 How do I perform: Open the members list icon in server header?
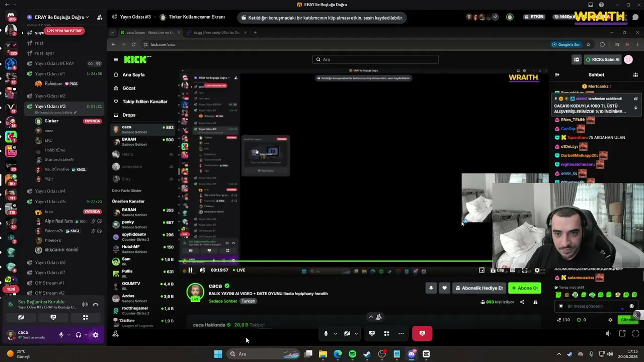point(100,17)
